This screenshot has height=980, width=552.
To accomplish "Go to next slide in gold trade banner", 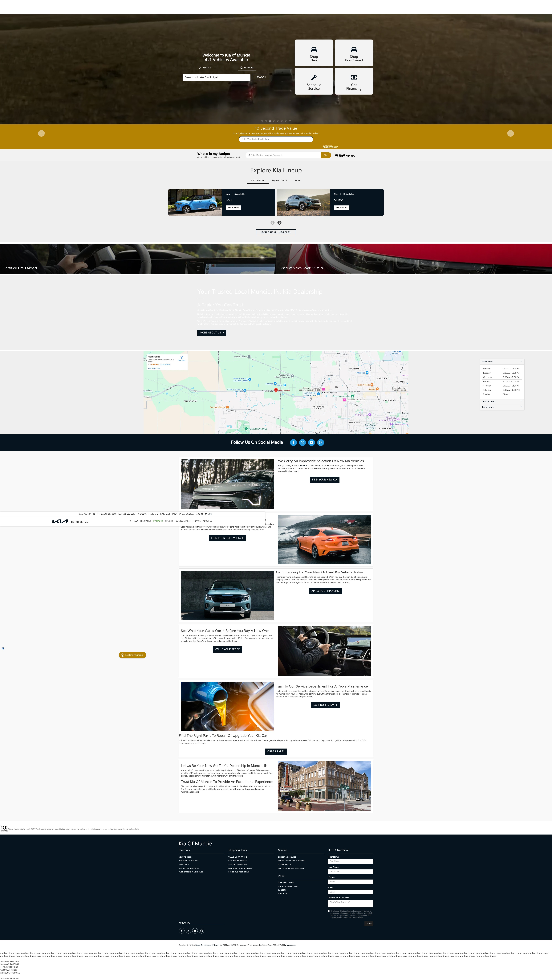I will point(511,133).
